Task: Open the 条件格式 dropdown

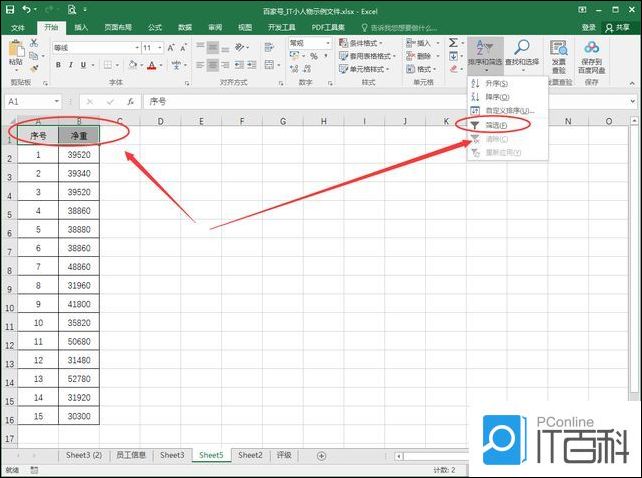Action: [x=361, y=43]
